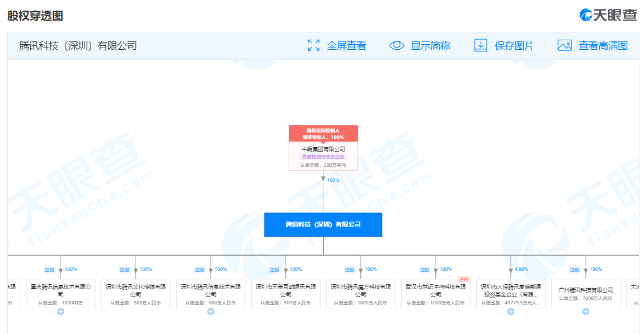Click the 控股 tag above 深圳市天美互动娱乐有限公司
This screenshot has width=644, height=334.
coord(275,270)
